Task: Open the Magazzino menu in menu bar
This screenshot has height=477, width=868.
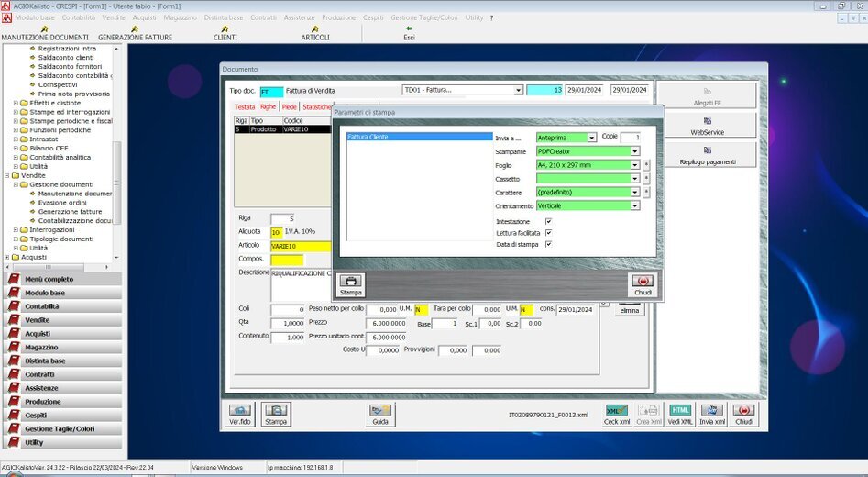Action: (180, 17)
